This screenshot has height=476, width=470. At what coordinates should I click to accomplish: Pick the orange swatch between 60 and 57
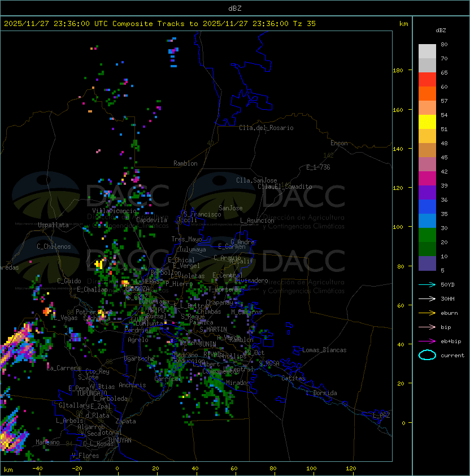tap(427, 93)
